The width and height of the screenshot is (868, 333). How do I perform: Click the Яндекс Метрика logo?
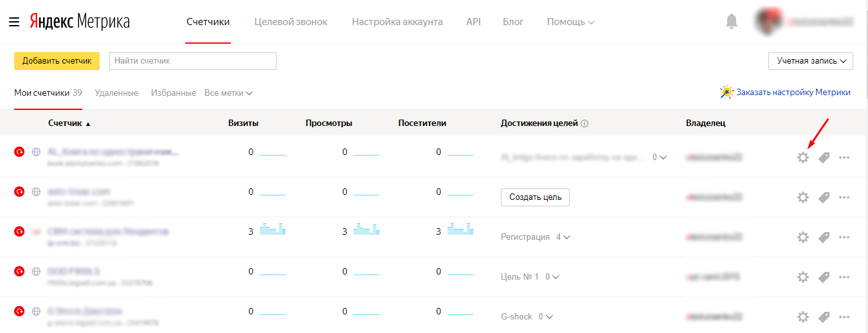(x=80, y=22)
